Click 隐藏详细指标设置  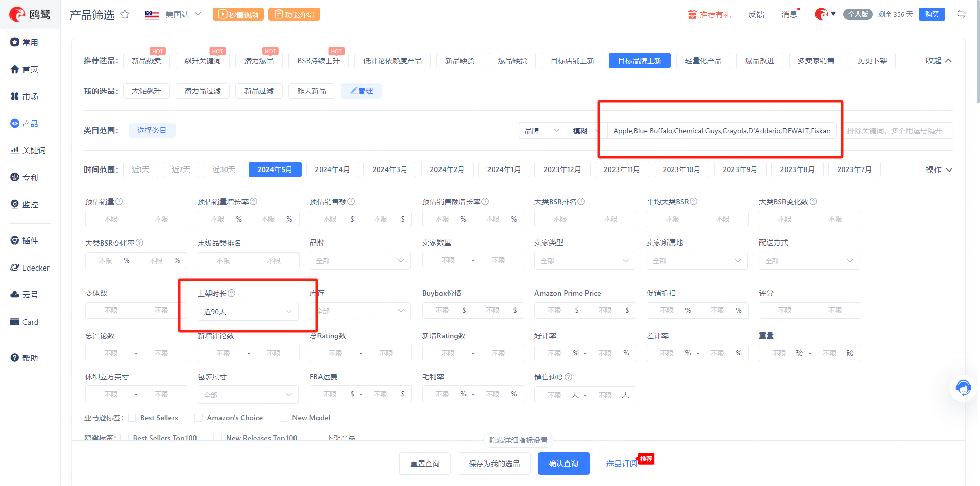[x=518, y=440]
